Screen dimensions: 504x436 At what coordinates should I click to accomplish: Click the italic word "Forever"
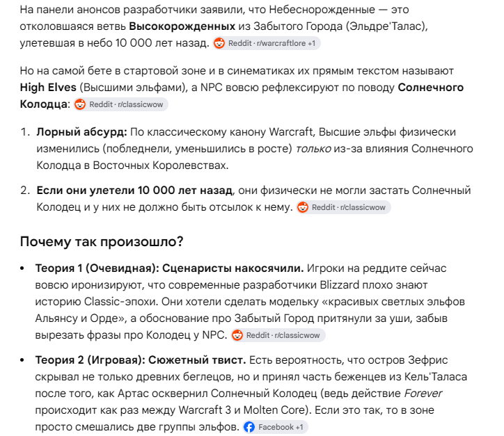423,394
